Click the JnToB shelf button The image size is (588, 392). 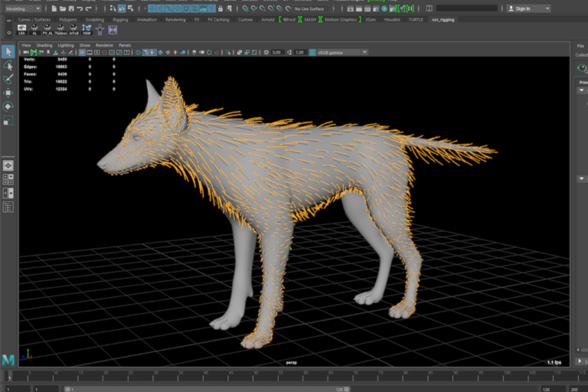click(73, 30)
